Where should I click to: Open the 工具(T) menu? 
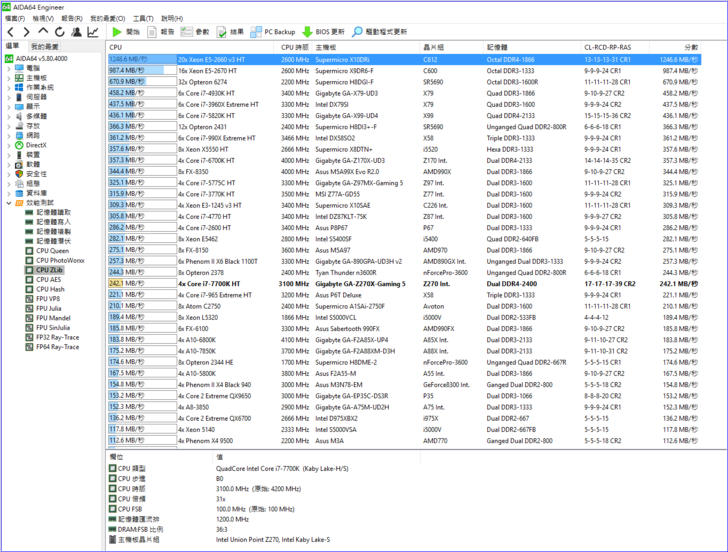(143, 18)
